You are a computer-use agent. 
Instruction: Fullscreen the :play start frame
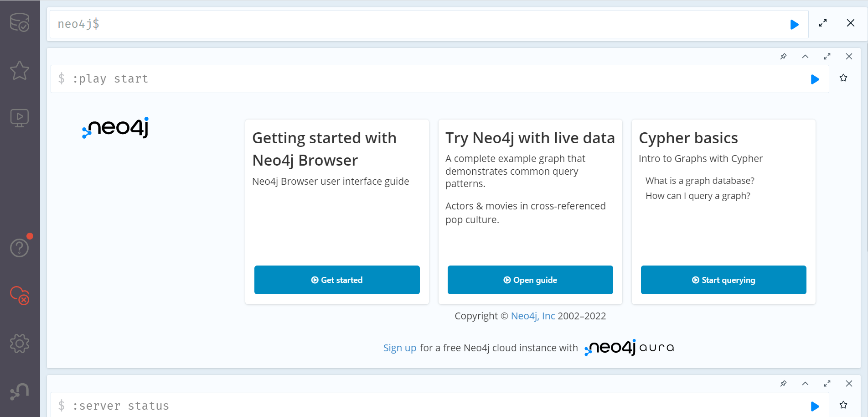827,57
